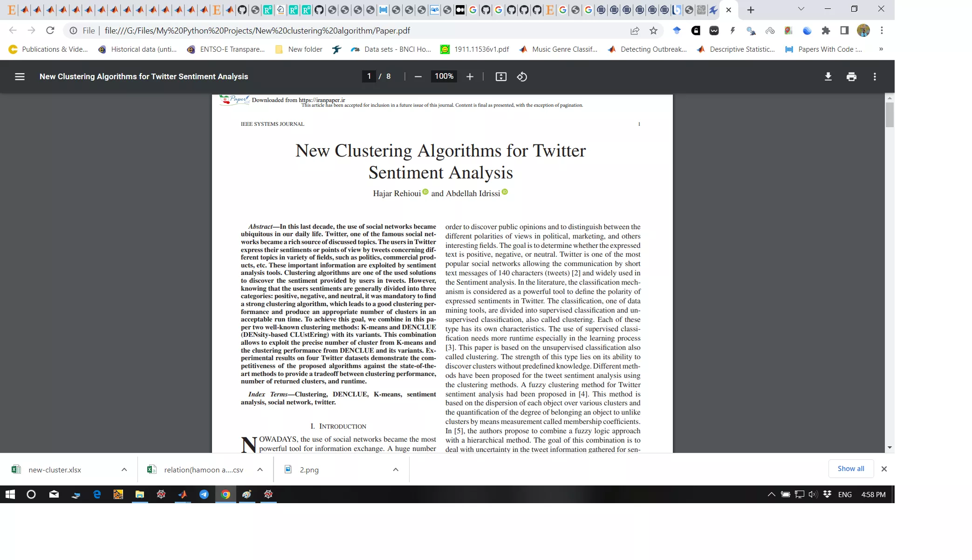Click the fit to page icon

pos(501,76)
